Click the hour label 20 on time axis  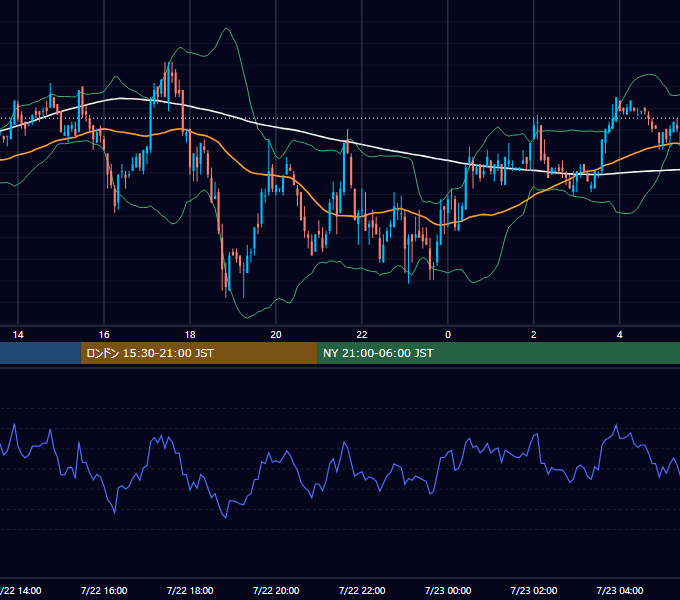276,335
